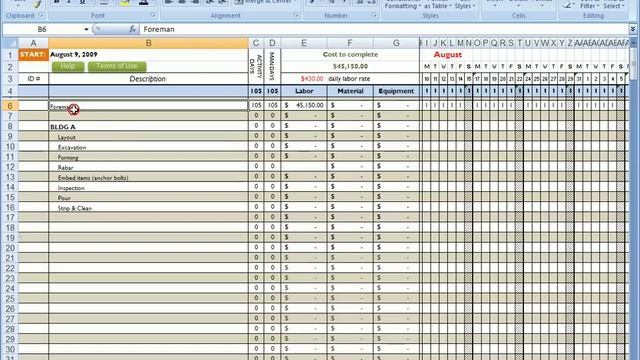
Task: Click the ID = header cell
Action: (x=33, y=79)
